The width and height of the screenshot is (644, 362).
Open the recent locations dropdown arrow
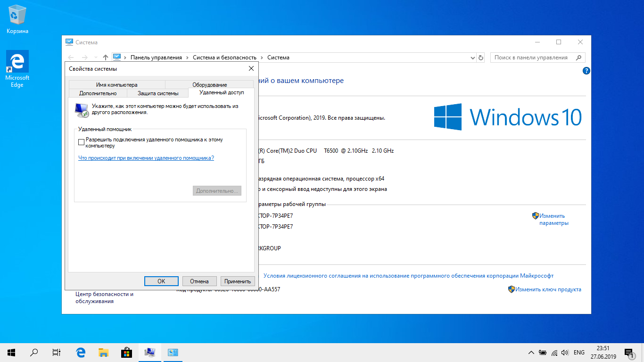(96, 58)
